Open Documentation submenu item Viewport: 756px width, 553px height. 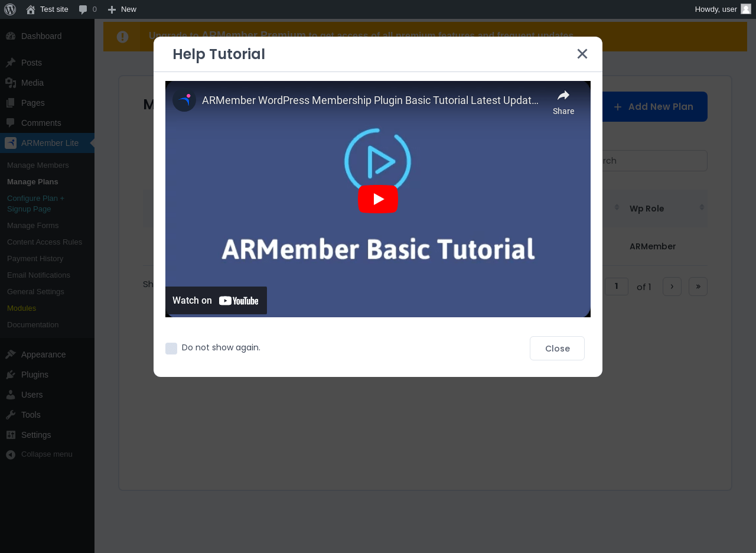pos(32,324)
